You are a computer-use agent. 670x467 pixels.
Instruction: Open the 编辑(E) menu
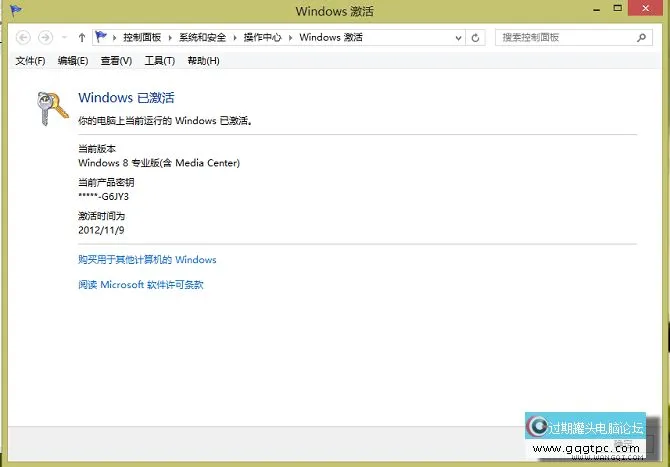(x=73, y=61)
